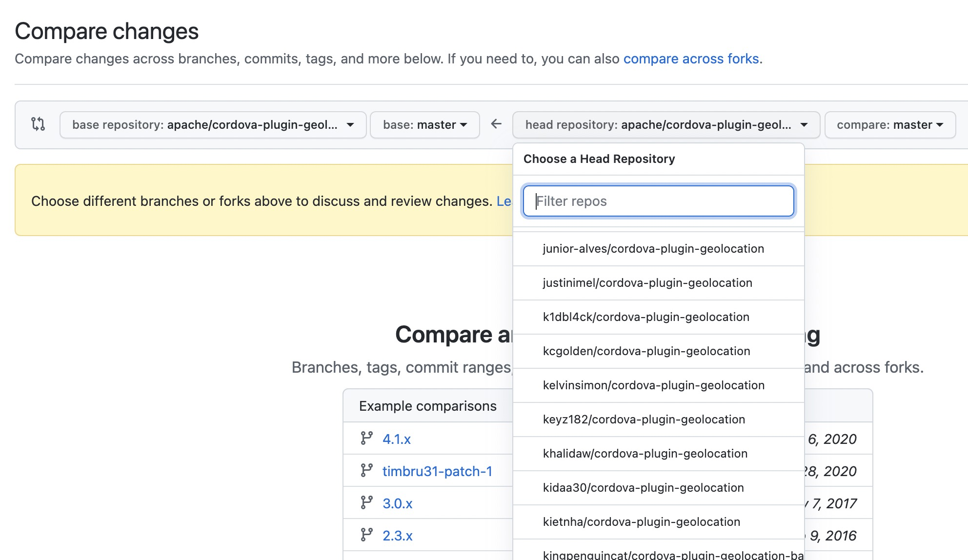Select junior-alves/cordova-plugin-geolocation repository

pos(659,249)
